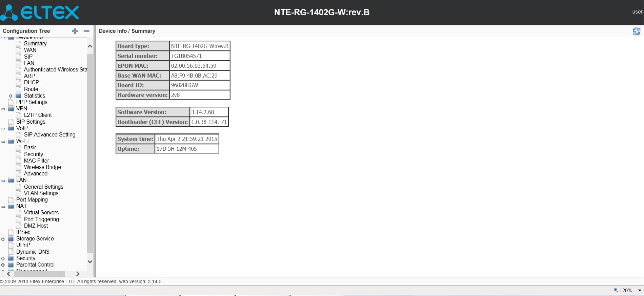Image resolution: width=644 pixels, height=296 pixels.
Task: Expand the Storage Service folder
Action: click(3, 239)
